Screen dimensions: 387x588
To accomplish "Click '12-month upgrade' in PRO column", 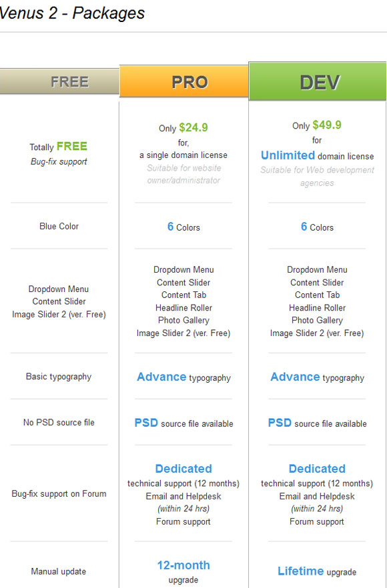I will pos(183,571).
